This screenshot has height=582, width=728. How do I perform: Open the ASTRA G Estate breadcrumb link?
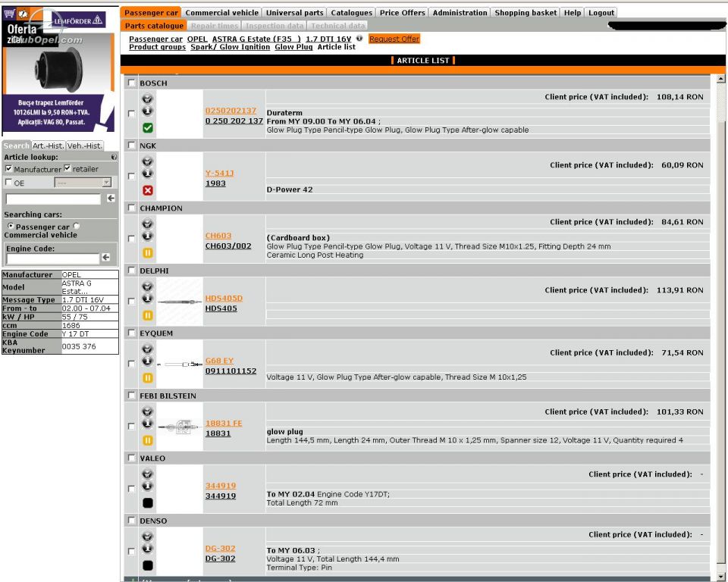point(256,39)
